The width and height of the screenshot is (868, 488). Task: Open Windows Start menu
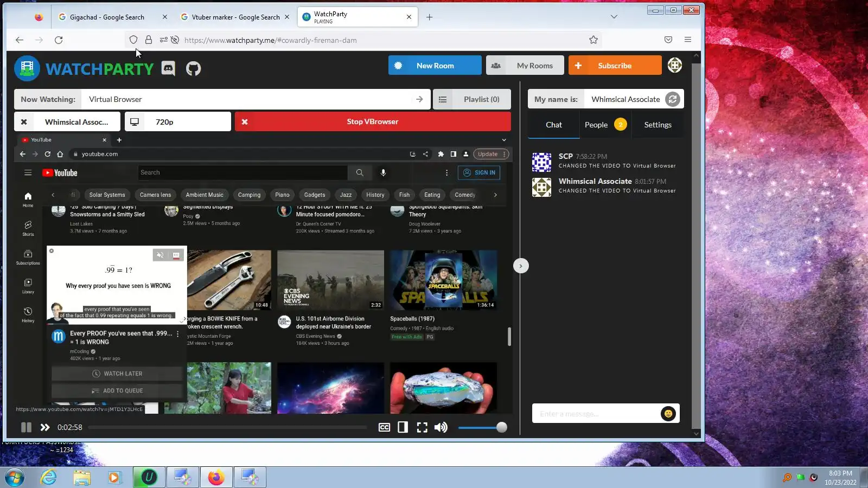[x=15, y=477]
